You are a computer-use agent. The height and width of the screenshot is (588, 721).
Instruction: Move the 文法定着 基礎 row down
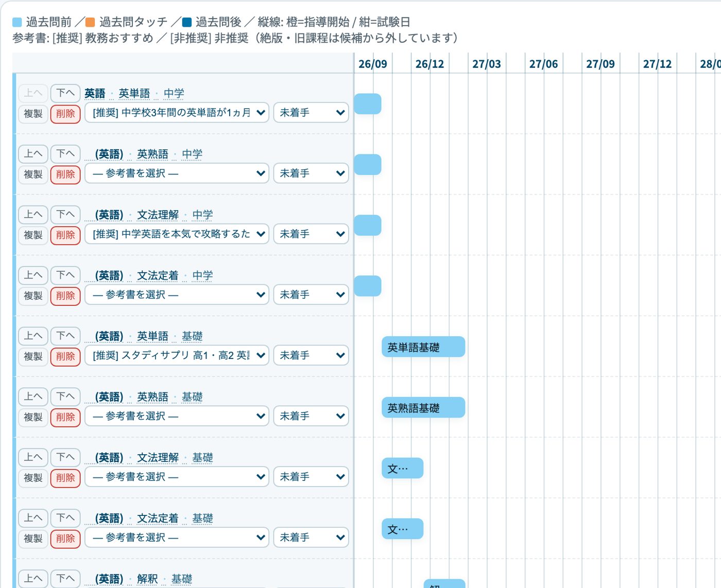[x=65, y=518]
